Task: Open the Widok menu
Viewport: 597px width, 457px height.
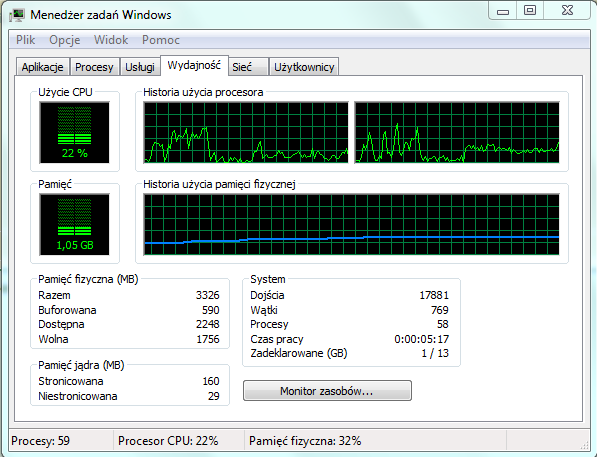Action: 111,40
